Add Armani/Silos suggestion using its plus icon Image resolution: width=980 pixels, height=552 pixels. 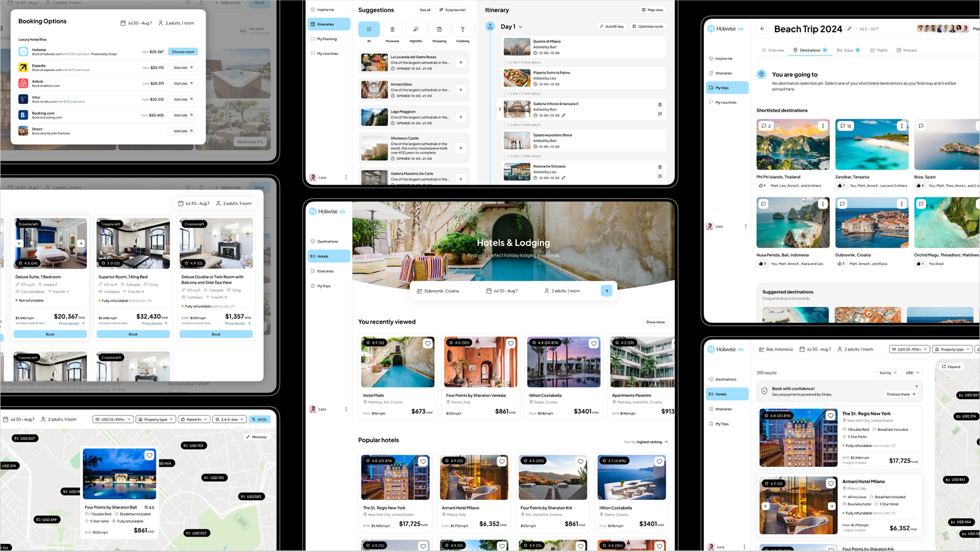[x=460, y=90]
